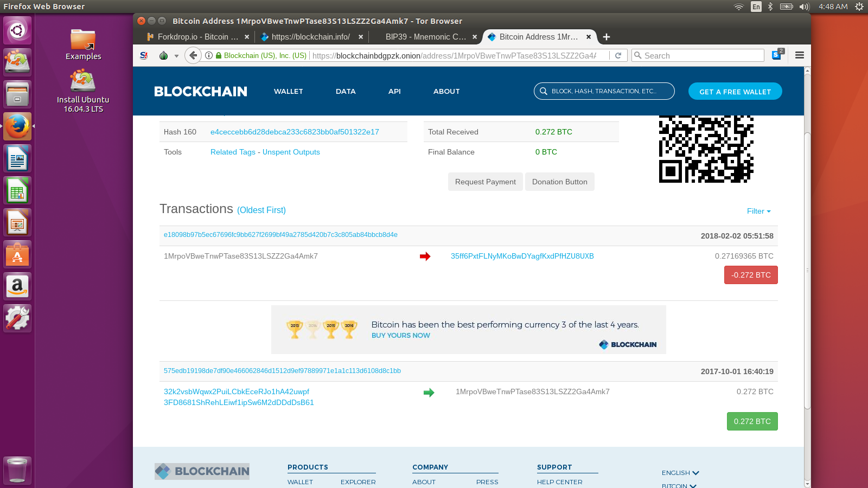Screen dimensions: 868x488
Task: Show site information icon in URL bar
Action: 209,55
